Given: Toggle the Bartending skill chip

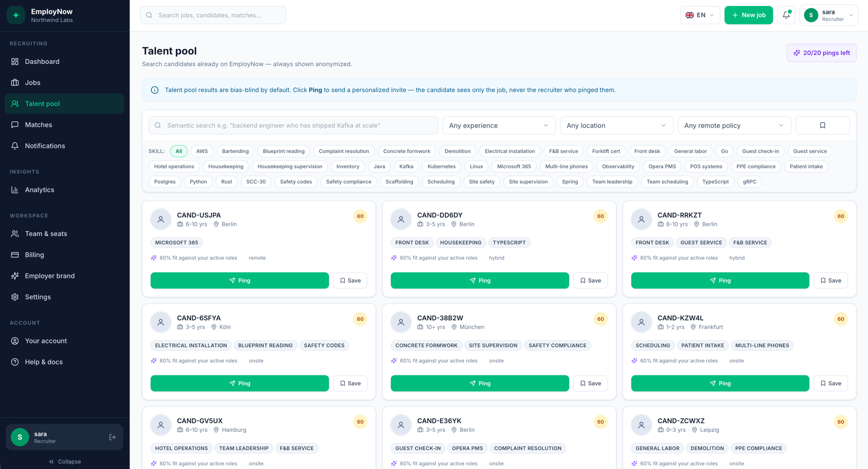Looking at the screenshot, I should click(235, 151).
